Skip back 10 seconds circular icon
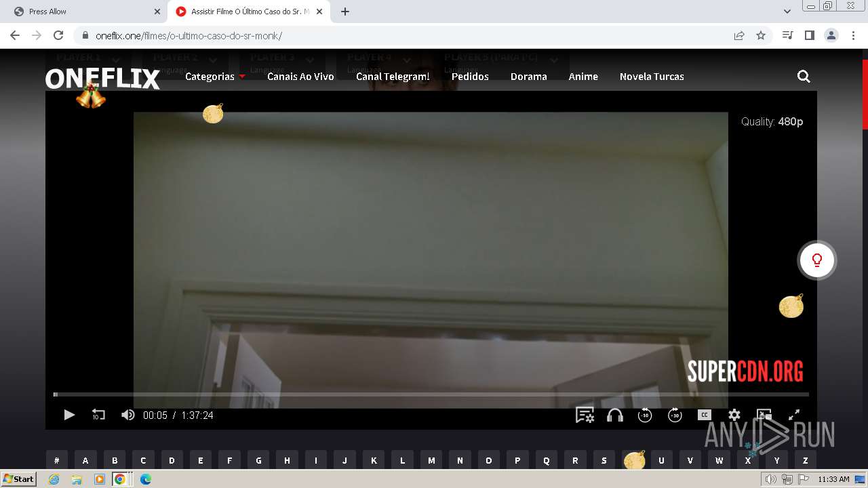868x488 pixels. pyautogui.click(x=645, y=415)
